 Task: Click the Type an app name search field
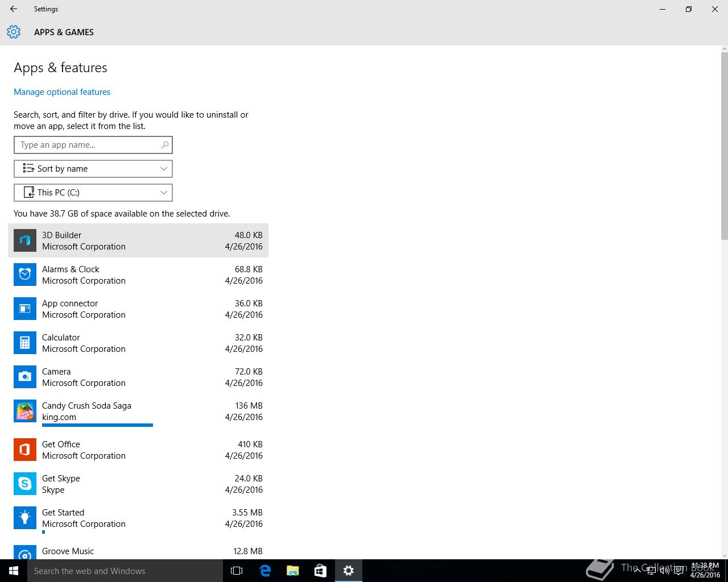pyautogui.click(x=93, y=145)
